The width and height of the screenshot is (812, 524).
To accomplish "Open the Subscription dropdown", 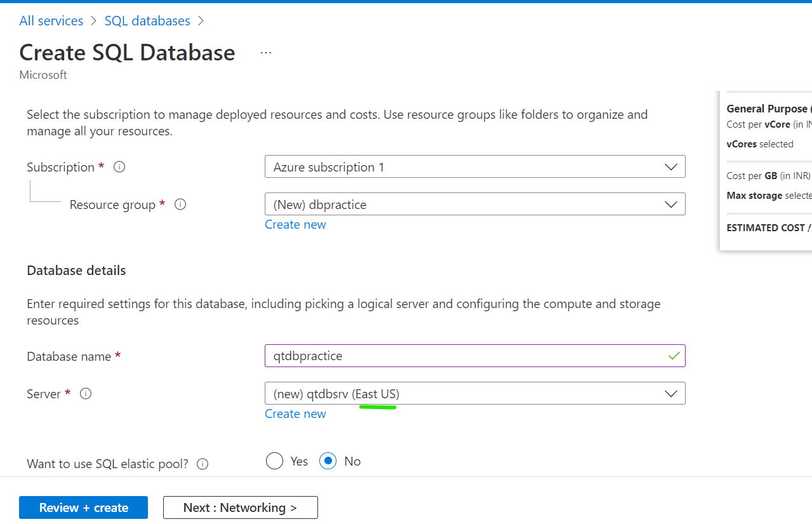I will (475, 166).
